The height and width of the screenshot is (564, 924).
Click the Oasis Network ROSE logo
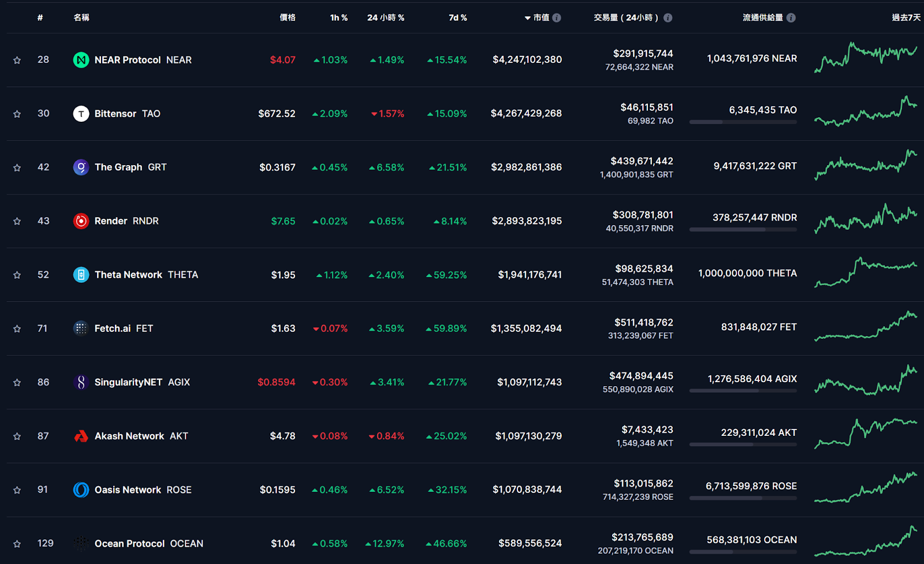81,490
